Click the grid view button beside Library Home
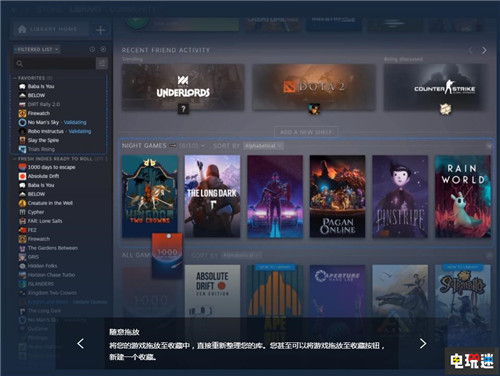The image size is (500, 376). coord(100,30)
